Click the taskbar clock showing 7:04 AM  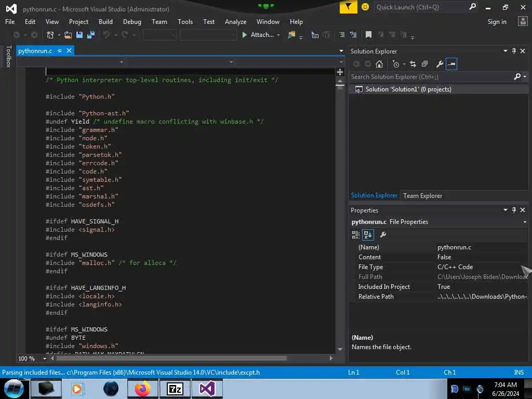[506, 389]
